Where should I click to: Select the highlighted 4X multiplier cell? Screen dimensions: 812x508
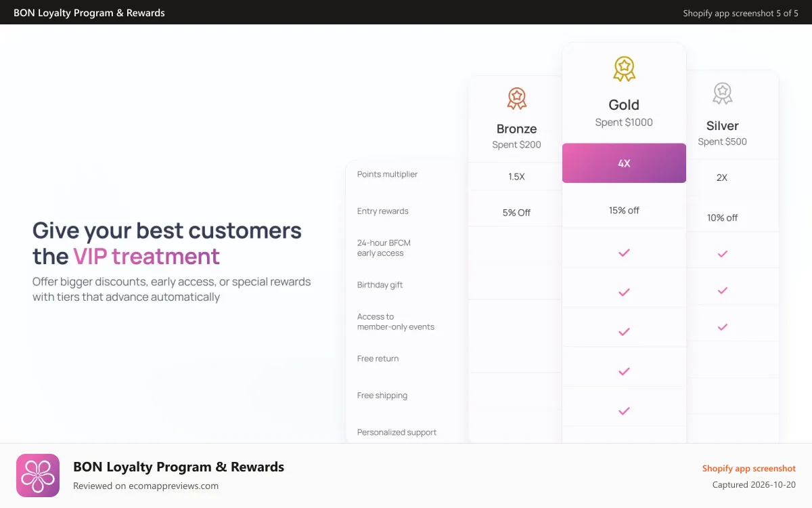[624, 163]
